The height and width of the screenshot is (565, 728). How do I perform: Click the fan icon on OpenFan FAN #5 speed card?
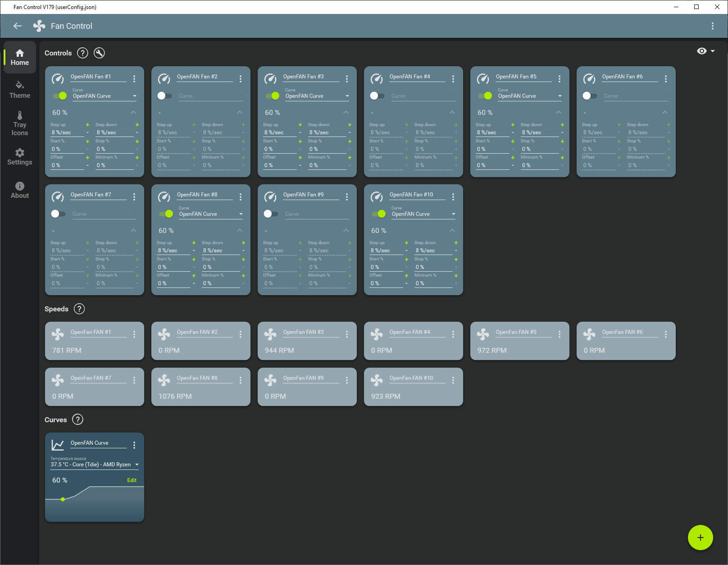[x=483, y=334]
